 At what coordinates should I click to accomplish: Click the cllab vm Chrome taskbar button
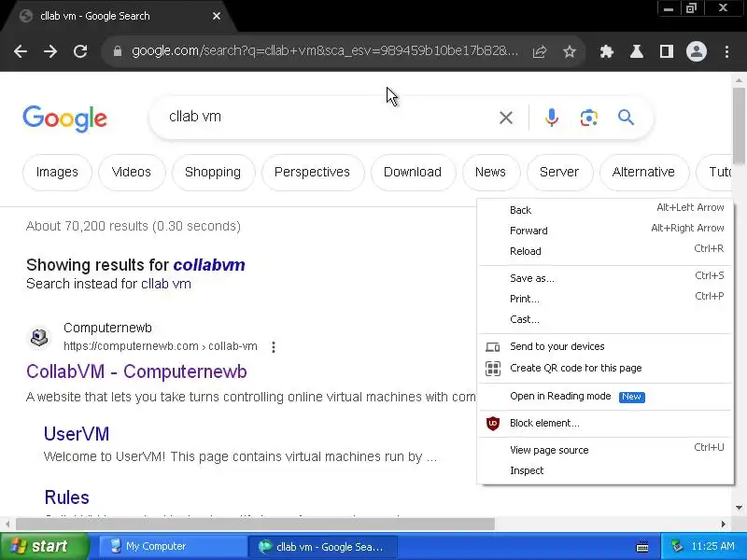tap(323, 547)
